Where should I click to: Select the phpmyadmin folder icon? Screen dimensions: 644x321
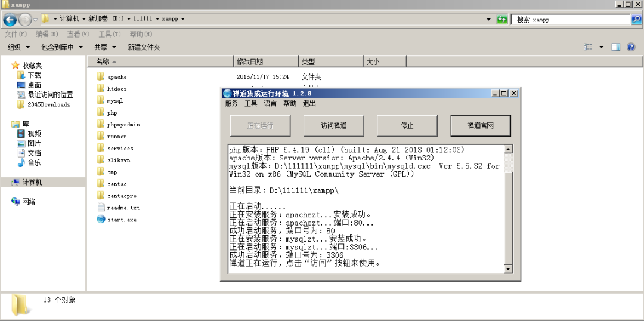coord(101,124)
